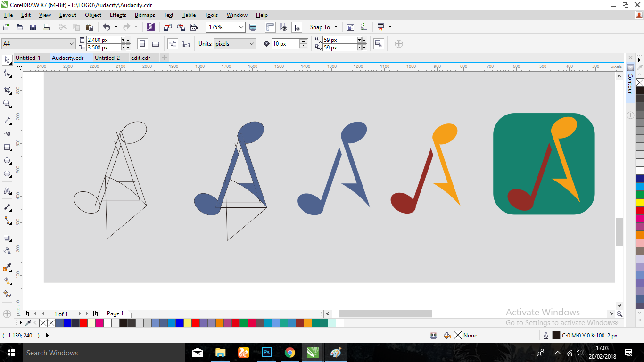Screen dimensions: 644x362
Task: Open the Contour docker tab
Action: [x=630, y=83]
